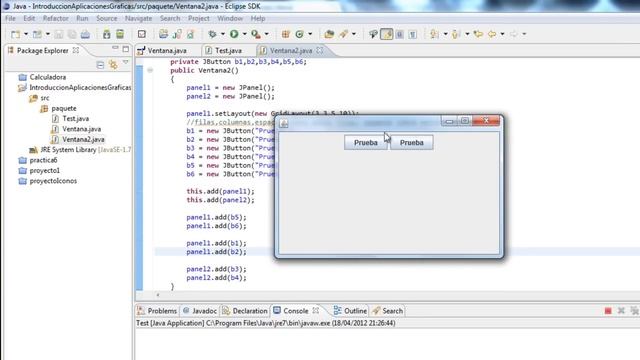The height and width of the screenshot is (360, 640).
Task: Select the proyectoIconos project
Action: click(x=48, y=181)
